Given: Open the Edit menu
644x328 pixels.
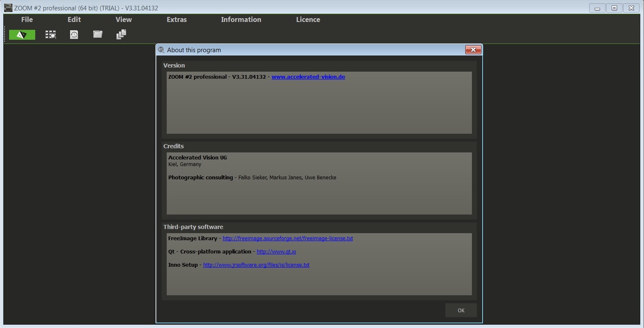Looking at the screenshot, I should coord(74,19).
